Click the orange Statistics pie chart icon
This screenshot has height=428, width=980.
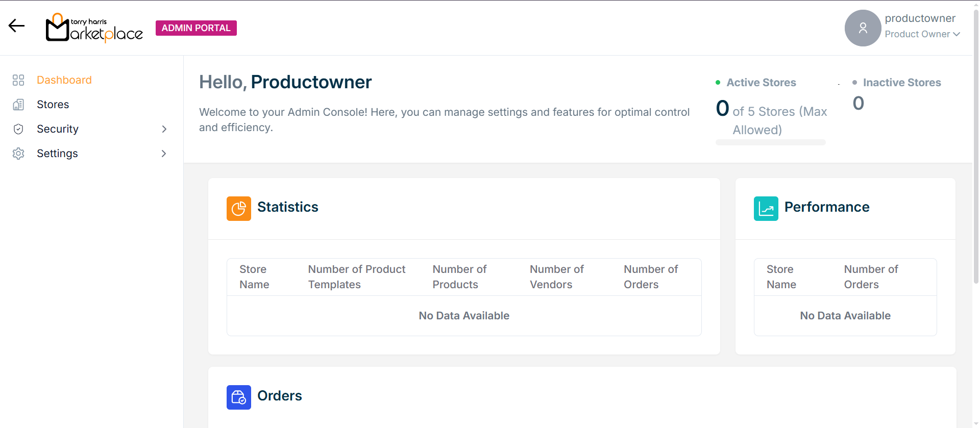point(238,208)
